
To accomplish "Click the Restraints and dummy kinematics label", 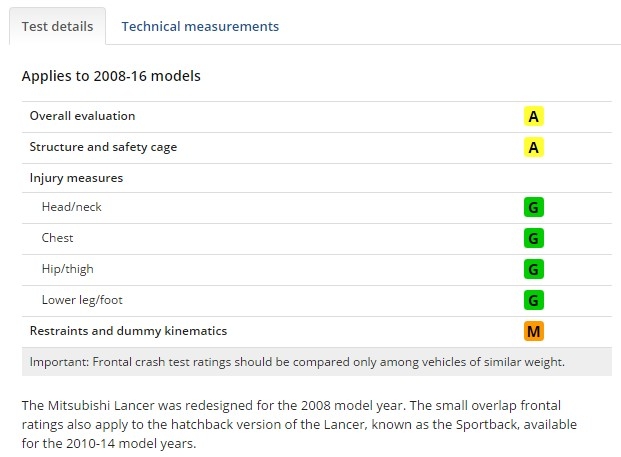I will click(128, 331).
